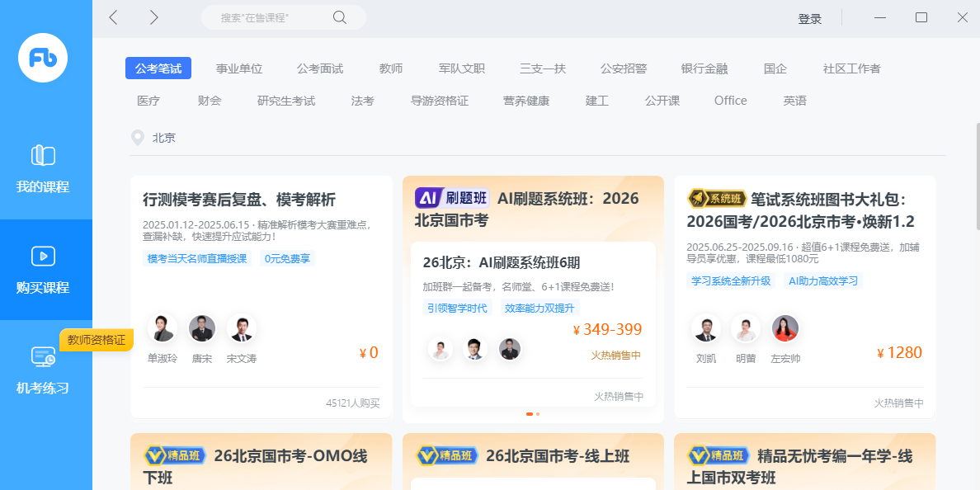The height and width of the screenshot is (490, 980).
Task: Click the Fb logo icon
Action: tap(43, 58)
